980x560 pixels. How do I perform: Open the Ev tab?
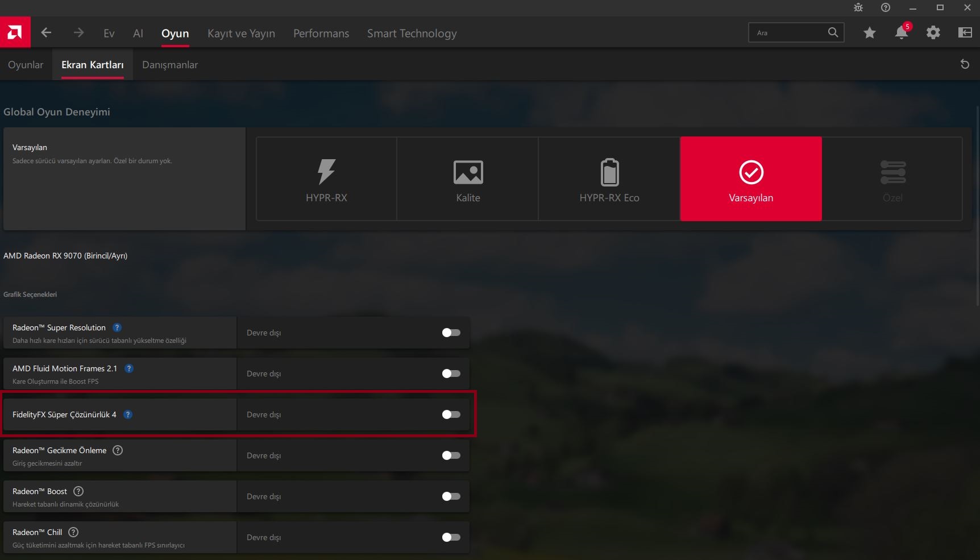[x=109, y=33]
